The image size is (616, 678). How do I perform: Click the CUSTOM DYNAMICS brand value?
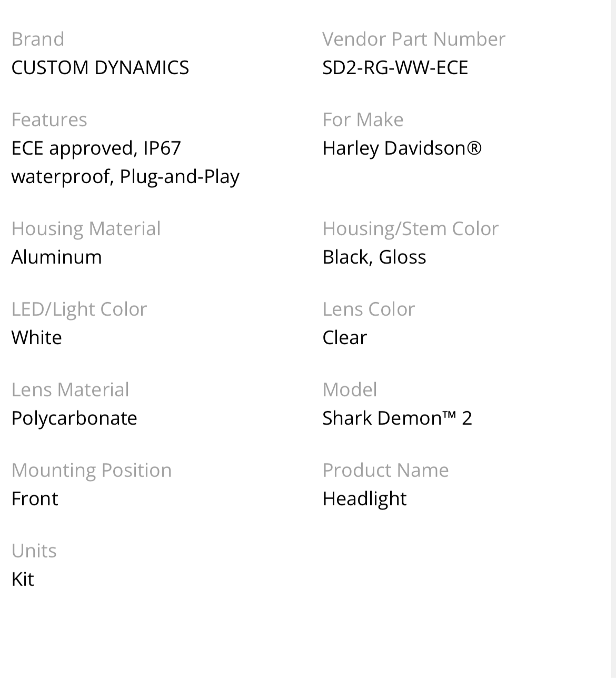(x=100, y=67)
